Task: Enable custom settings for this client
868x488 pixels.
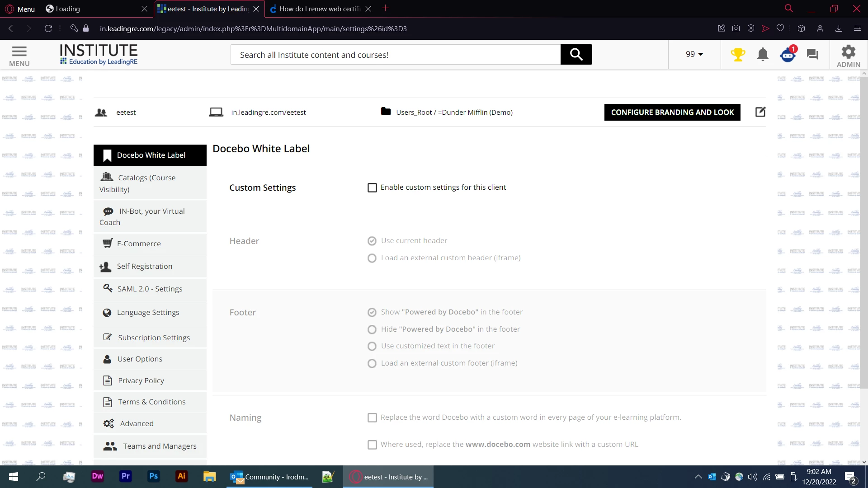Action: point(372,188)
